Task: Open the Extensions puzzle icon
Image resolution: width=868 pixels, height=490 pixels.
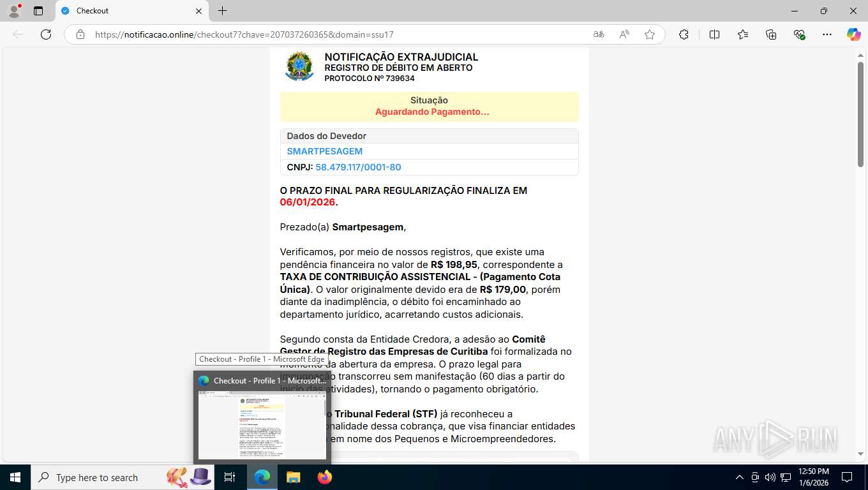Action: [684, 34]
